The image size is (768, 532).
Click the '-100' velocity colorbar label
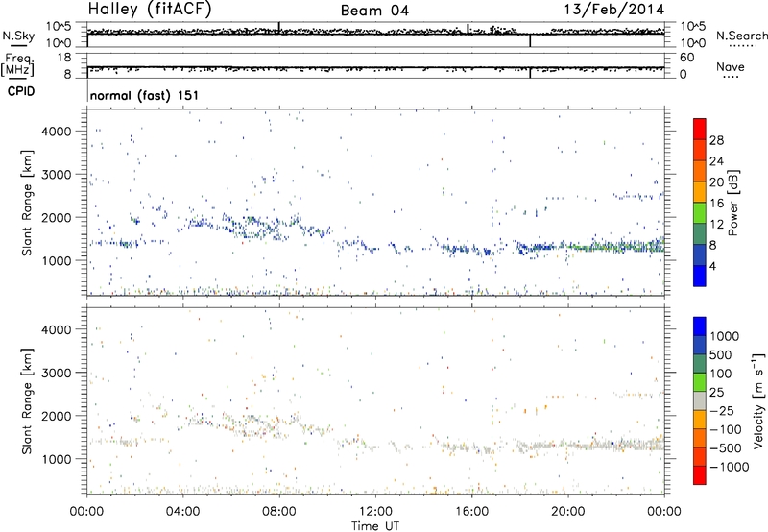726,429
